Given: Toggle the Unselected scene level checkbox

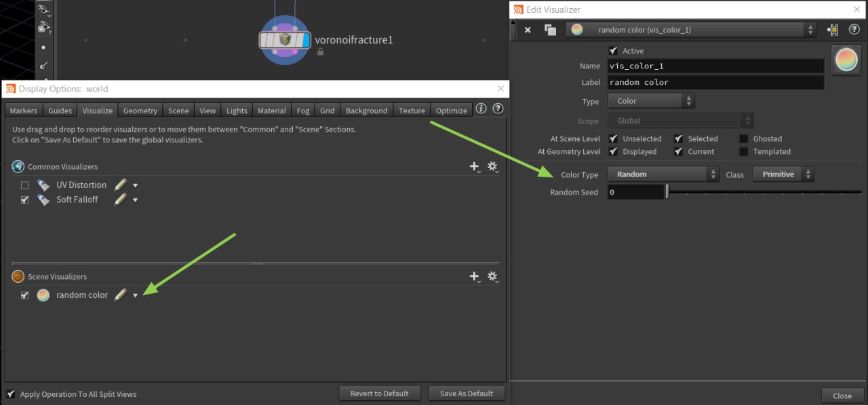Looking at the screenshot, I should tap(613, 138).
